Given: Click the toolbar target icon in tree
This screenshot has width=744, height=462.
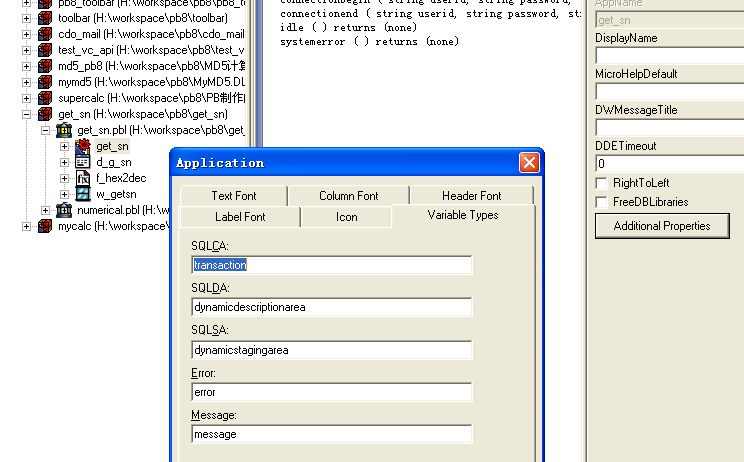Looking at the screenshot, I should [x=45, y=18].
